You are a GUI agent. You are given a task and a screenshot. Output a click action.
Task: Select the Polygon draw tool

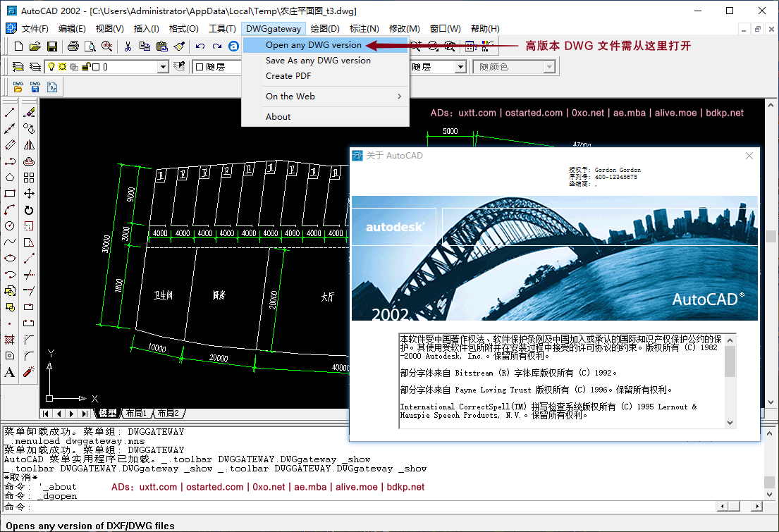pyautogui.click(x=9, y=178)
